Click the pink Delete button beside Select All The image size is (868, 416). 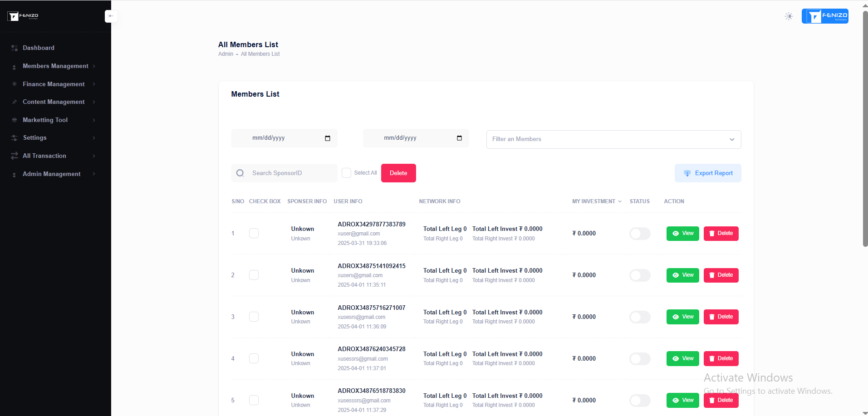[398, 173]
